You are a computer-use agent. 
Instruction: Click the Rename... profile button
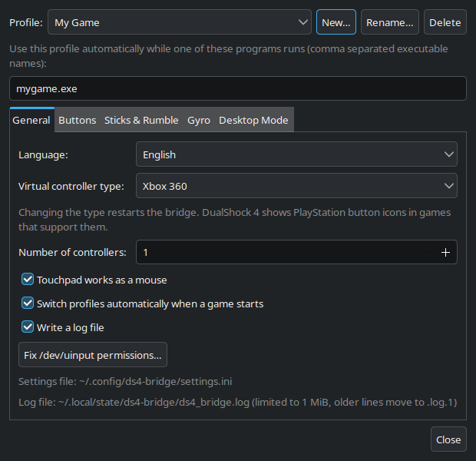(390, 22)
